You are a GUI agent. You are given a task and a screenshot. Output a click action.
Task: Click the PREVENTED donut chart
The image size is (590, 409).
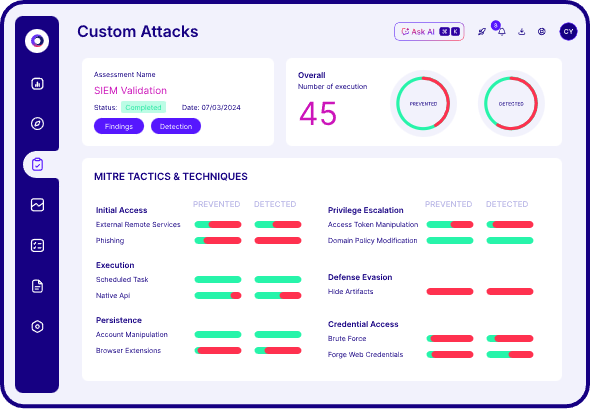click(x=423, y=103)
